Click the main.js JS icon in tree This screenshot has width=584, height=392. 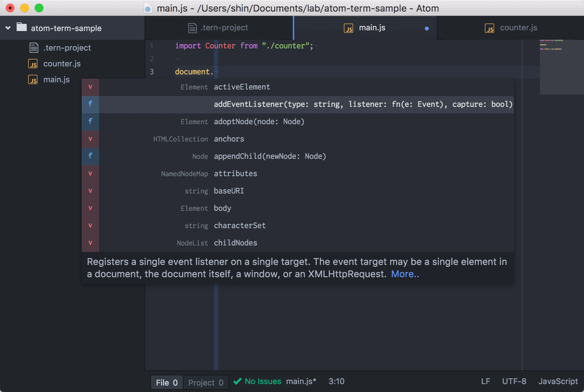coord(33,80)
